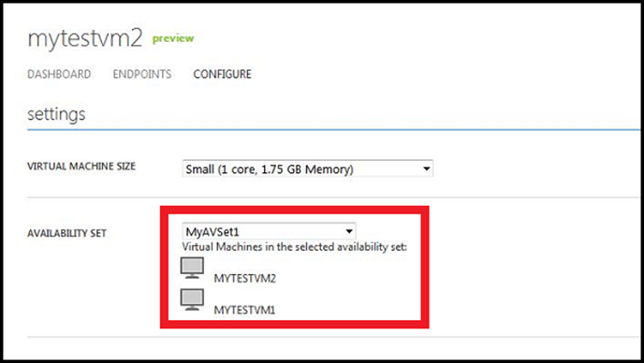
Task: Open the Virtual Machine Size combo box
Action: [308, 168]
